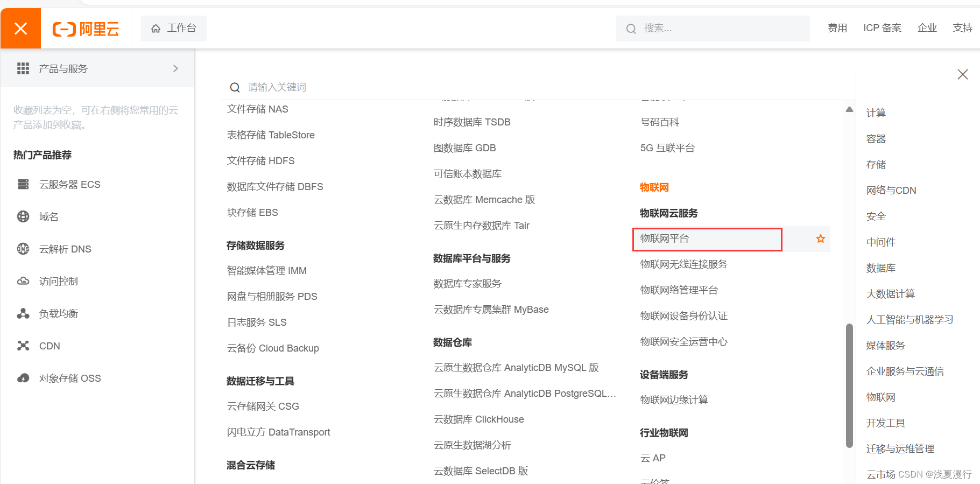Viewport: 980px width, 484px height.
Task: Open 表格存储 TableStore
Action: [271, 135]
